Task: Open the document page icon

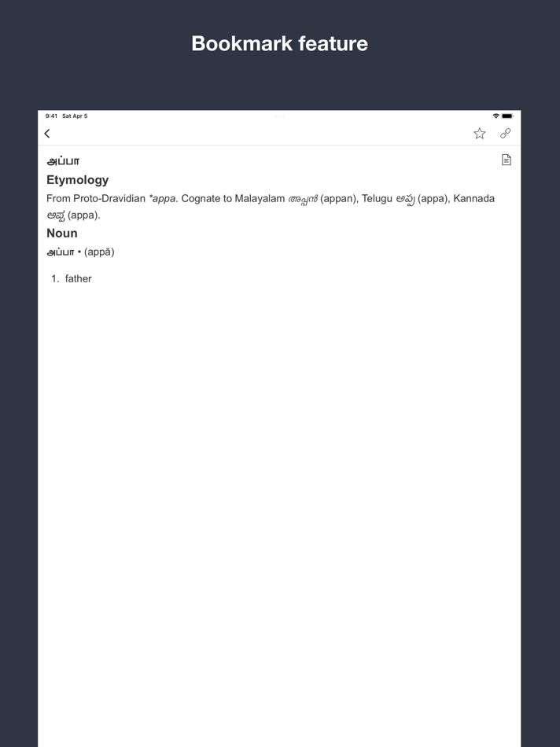Action: click(x=507, y=160)
